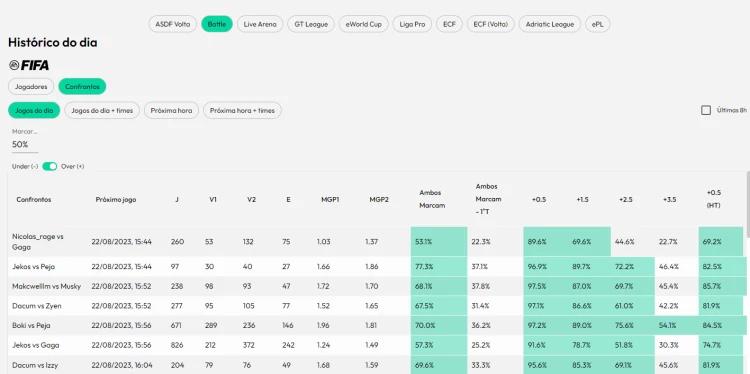
Task: Sort by the Confrontos column header
Action: (x=33, y=199)
